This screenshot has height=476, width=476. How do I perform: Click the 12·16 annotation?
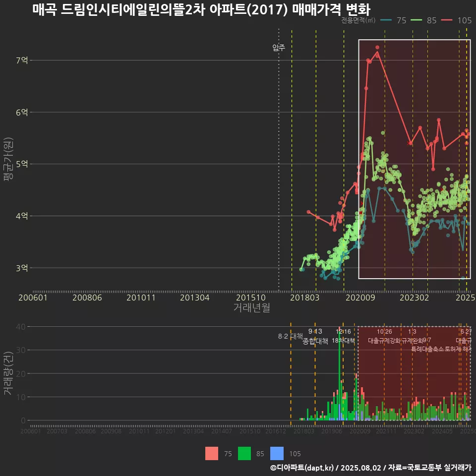tap(343, 332)
